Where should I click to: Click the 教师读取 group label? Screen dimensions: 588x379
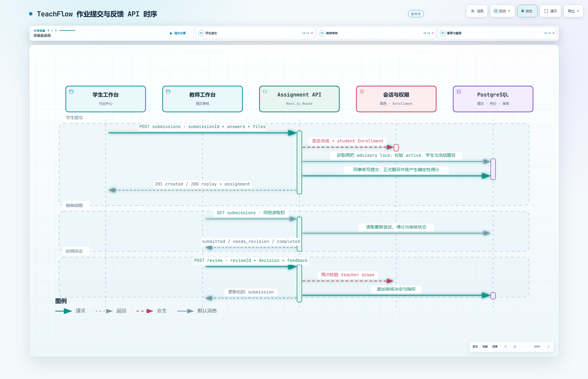tap(74, 206)
